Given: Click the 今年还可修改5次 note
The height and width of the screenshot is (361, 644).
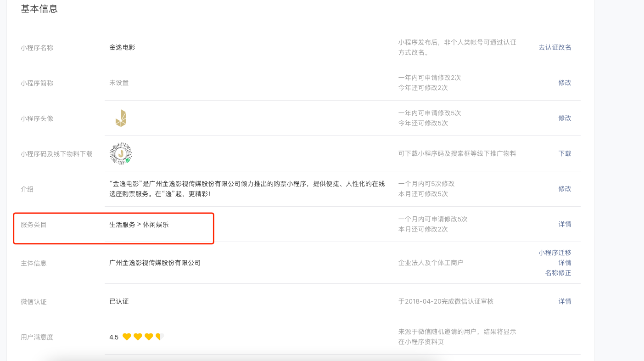Looking at the screenshot, I should click(423, 123).
